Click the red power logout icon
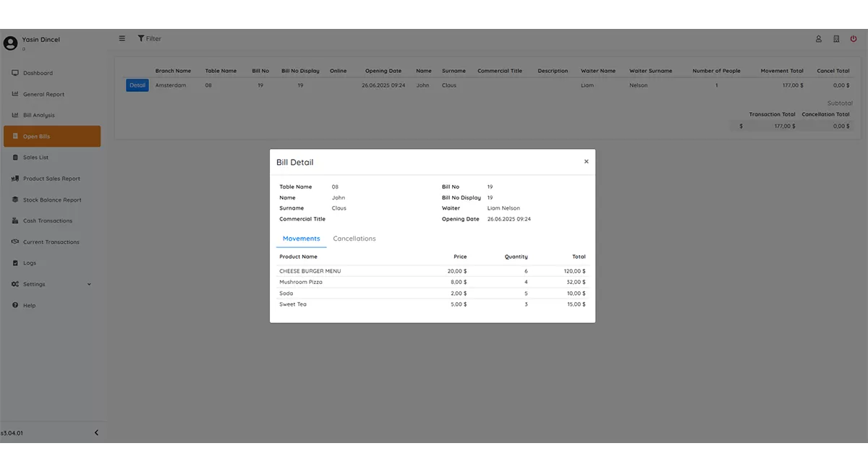 tap(854, 39)
